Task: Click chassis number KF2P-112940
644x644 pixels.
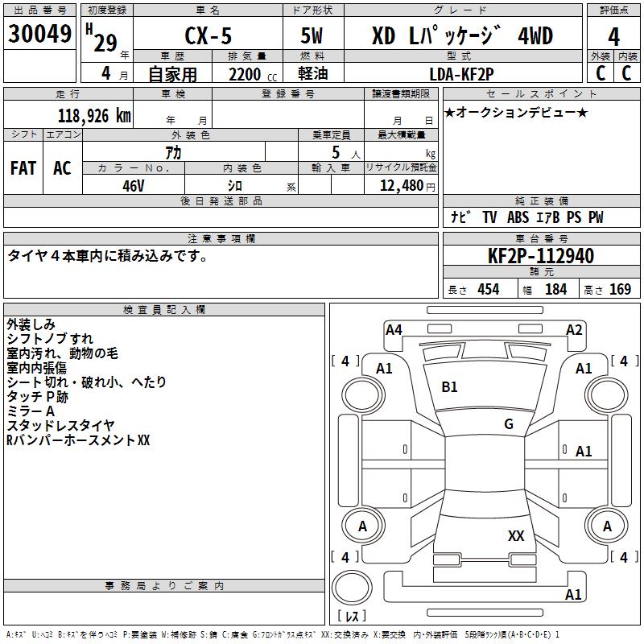Action: [541, 256]
